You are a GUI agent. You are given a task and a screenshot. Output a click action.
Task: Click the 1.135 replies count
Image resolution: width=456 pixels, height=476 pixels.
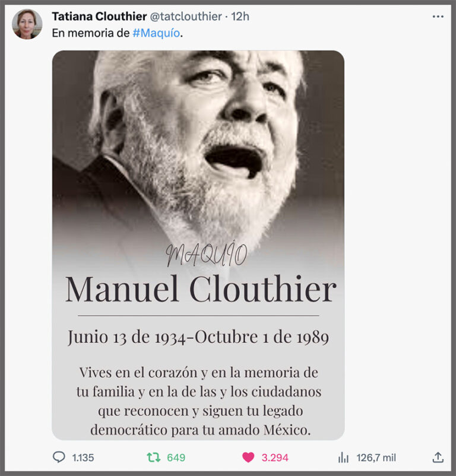coord(83,458)
